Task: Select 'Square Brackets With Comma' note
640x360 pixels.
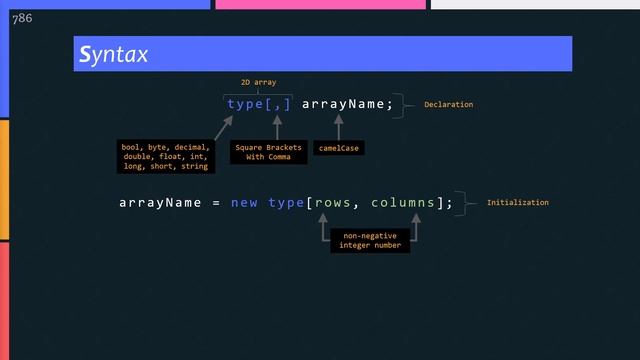Action: coord(269,152)
